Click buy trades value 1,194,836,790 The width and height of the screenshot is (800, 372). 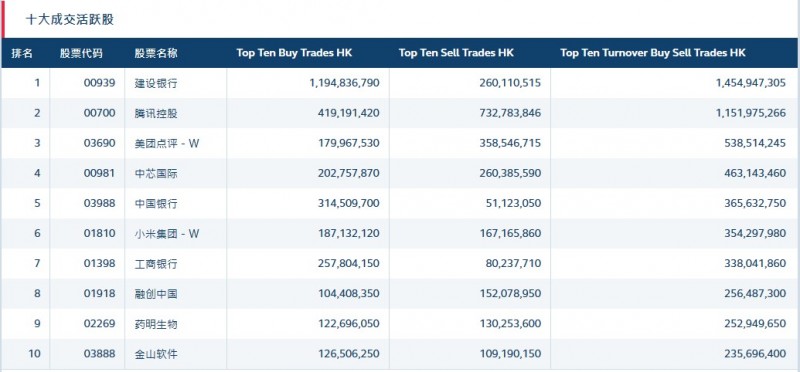point(345,83)
